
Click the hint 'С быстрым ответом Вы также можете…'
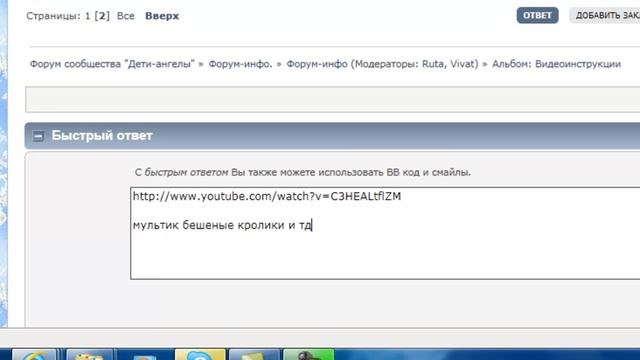tap(303, 172)
